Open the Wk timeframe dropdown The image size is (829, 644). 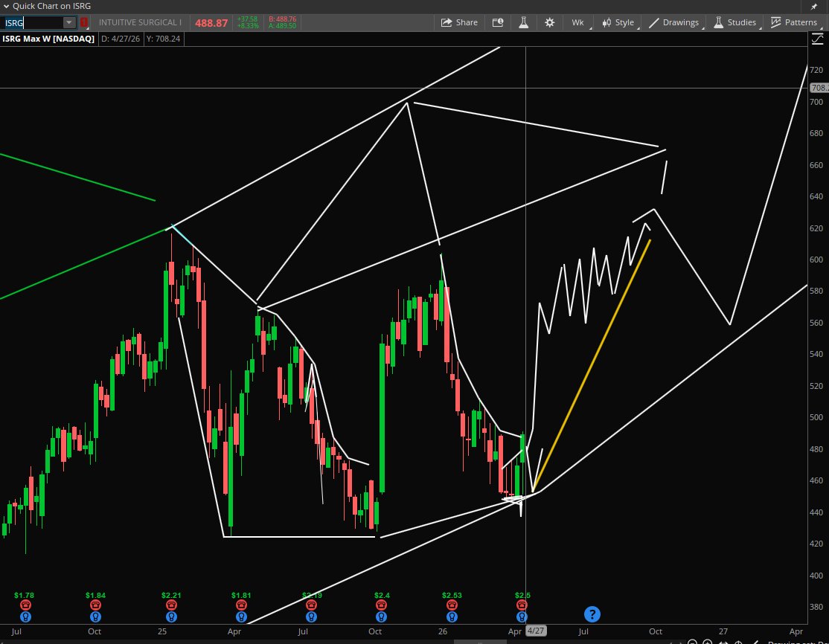tap(580, 22)
